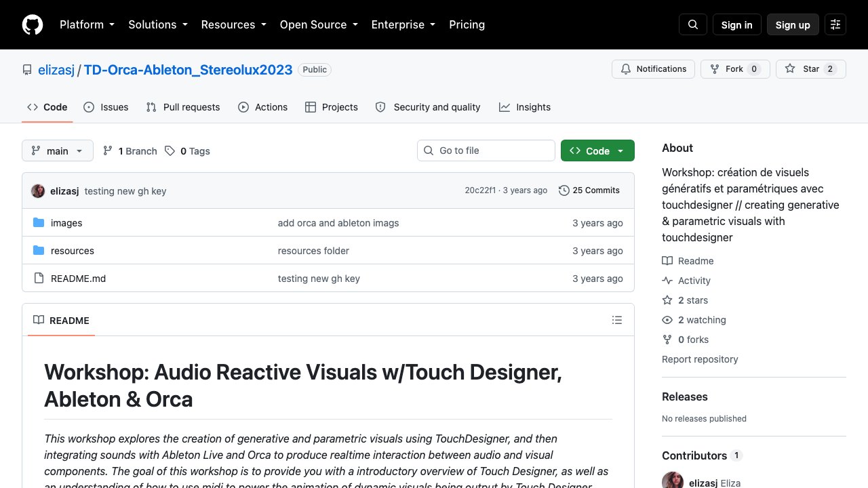This screenshot has width=868, height=488.
Task: Select the README tab in file viewer
Action: [x=62, y=320]
